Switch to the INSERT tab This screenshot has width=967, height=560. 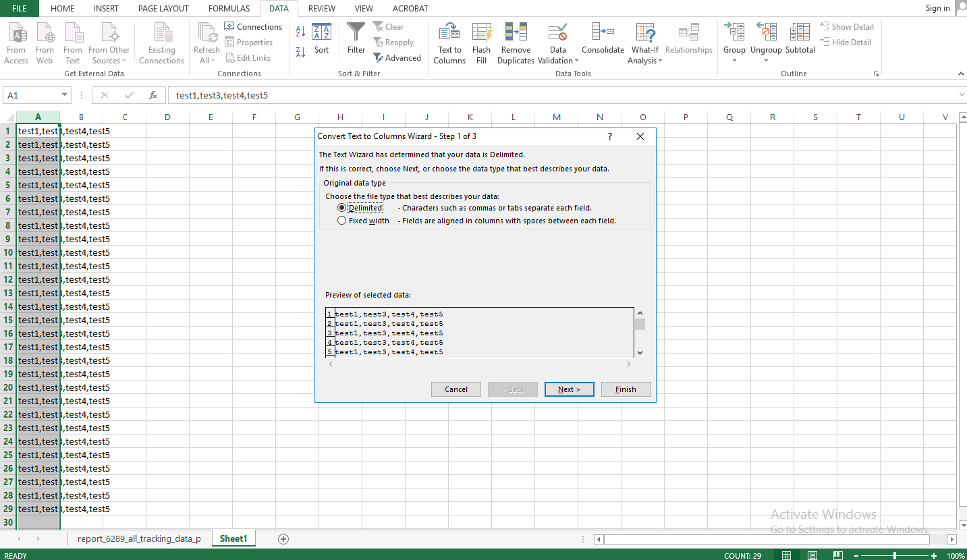click(x=106, y=8)
